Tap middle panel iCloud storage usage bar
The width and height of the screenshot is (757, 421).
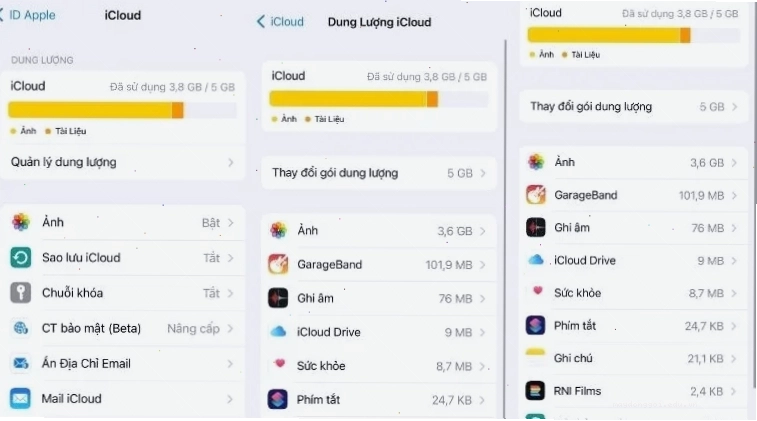[378, 99]
